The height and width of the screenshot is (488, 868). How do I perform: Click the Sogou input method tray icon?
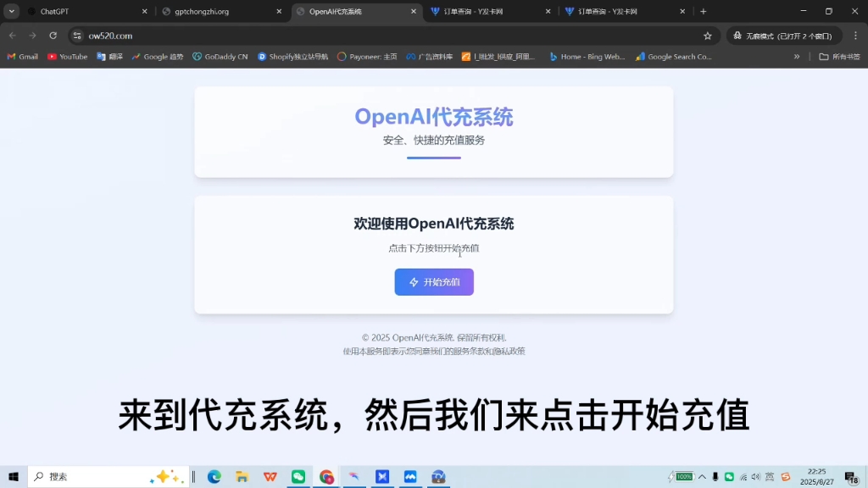coord(786,476)
